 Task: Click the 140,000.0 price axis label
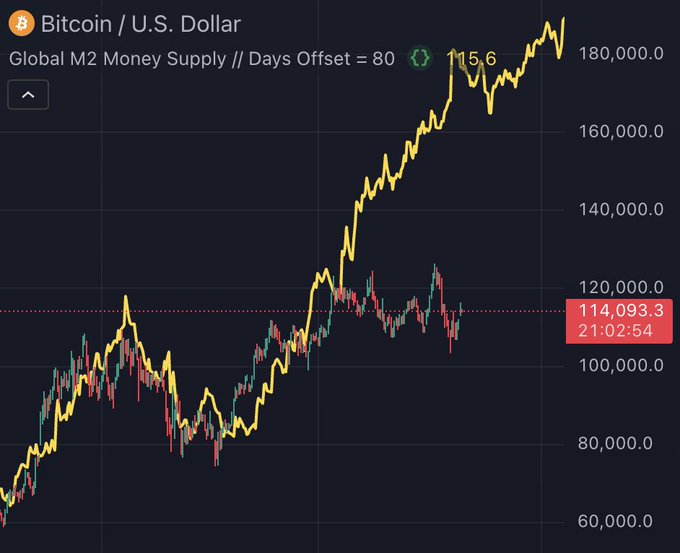[621, 209]
